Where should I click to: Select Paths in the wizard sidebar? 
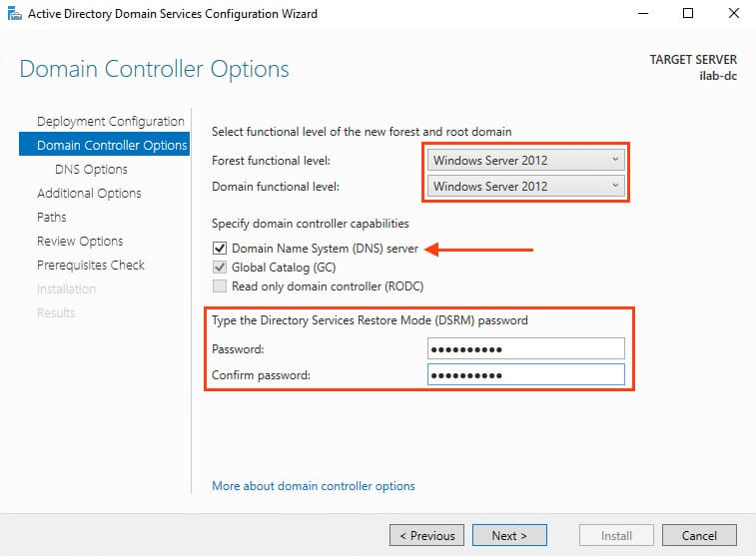click(x=52, y=218)
